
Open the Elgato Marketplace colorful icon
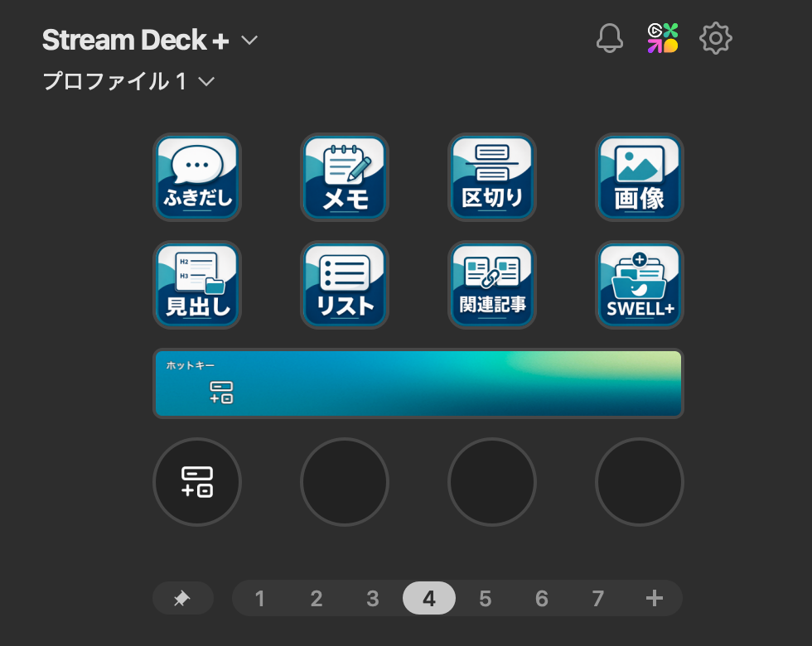pos(663,38)
